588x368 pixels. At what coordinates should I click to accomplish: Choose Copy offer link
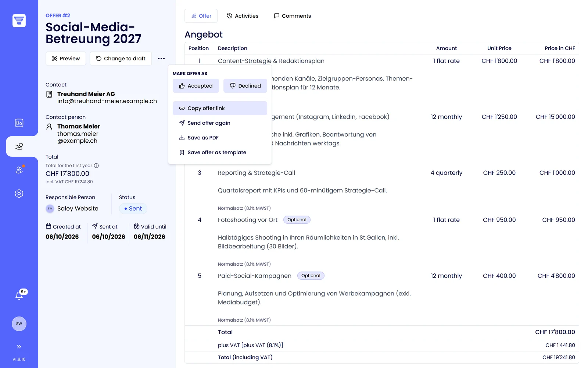[x=220, y=108]
